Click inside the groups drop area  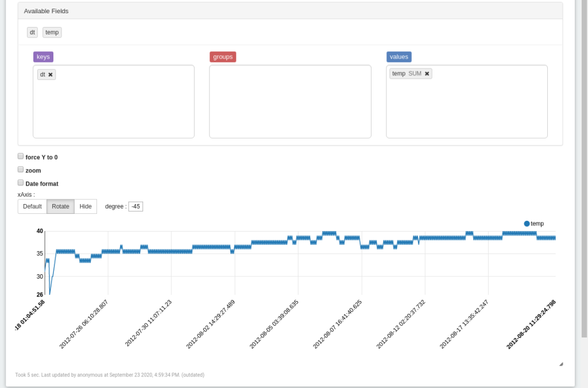click(x=290, y=102)
